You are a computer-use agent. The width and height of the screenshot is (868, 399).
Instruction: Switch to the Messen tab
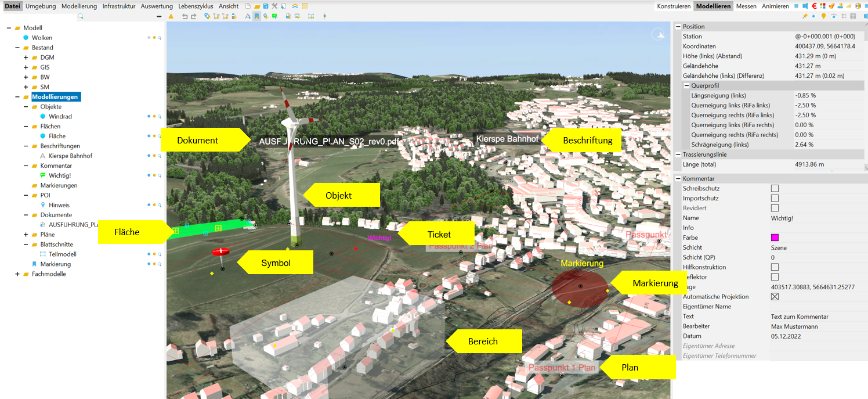pos(746,6)
